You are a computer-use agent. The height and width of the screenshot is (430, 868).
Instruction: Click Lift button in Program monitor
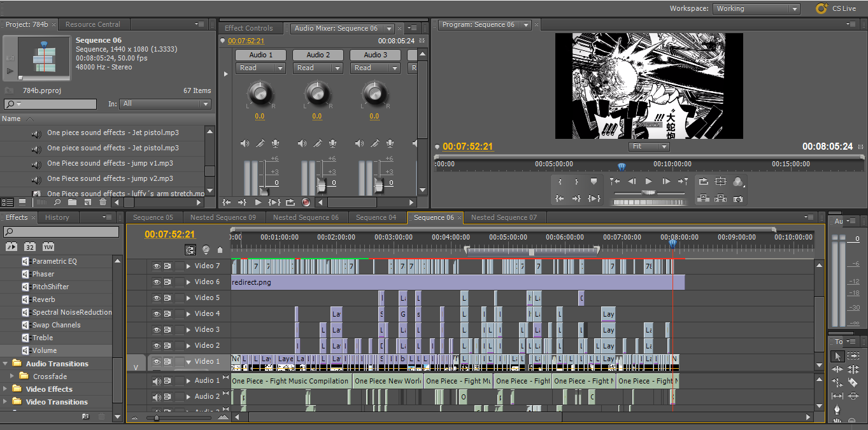pyautogui.click(x=703, y=199)
